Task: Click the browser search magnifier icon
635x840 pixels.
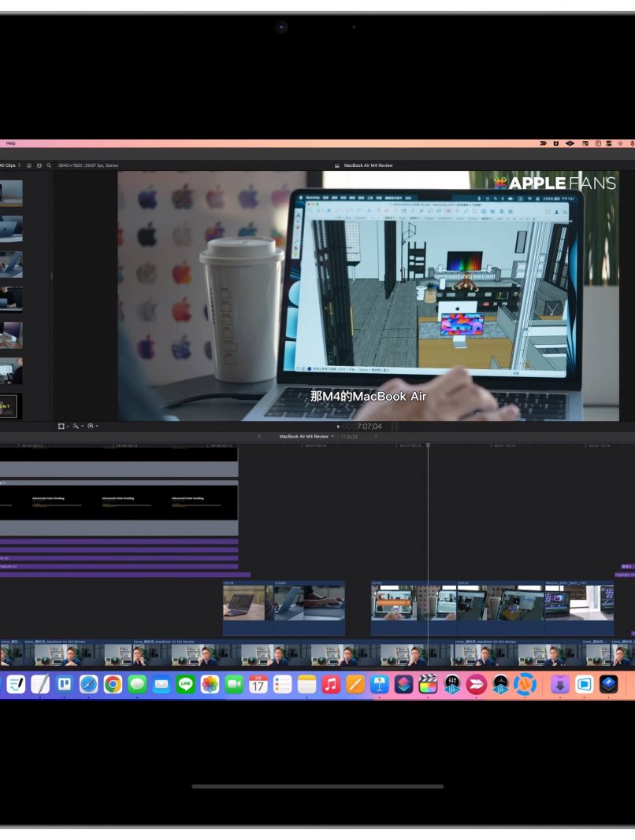Action: point(49,165)
